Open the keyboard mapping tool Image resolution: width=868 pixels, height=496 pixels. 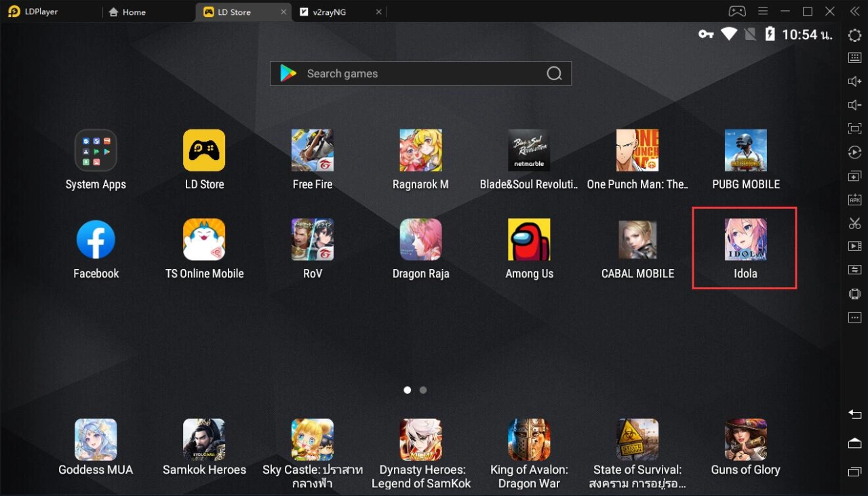[854, 58]
